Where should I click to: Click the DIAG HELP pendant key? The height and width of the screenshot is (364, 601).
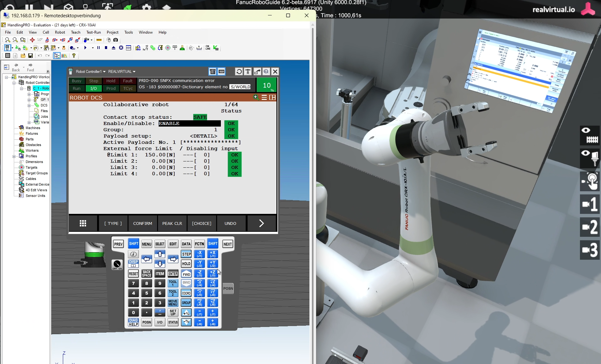pos(133,322)
